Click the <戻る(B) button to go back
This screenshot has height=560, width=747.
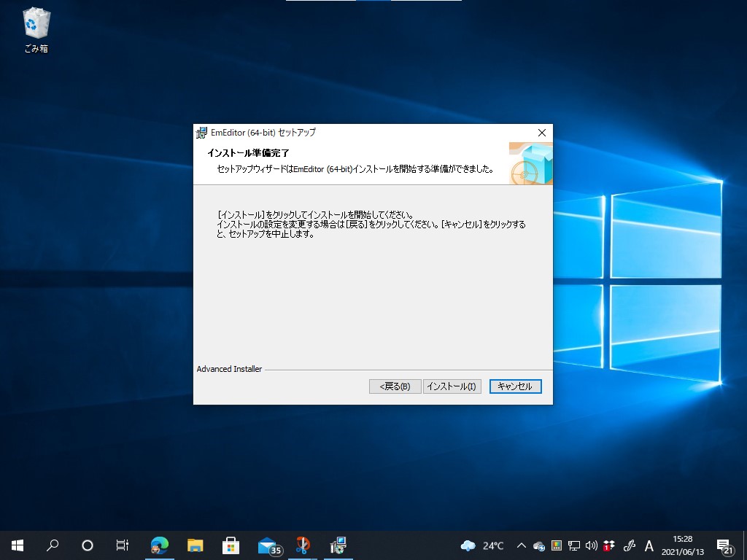coord(395,386)
